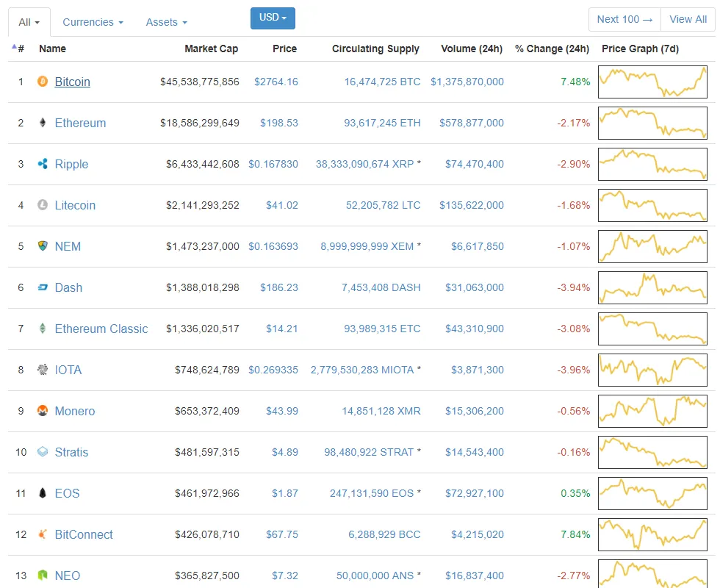720x588 pixels.
Task: Click Dash 7-day price graph
Action: click(652, 287)
